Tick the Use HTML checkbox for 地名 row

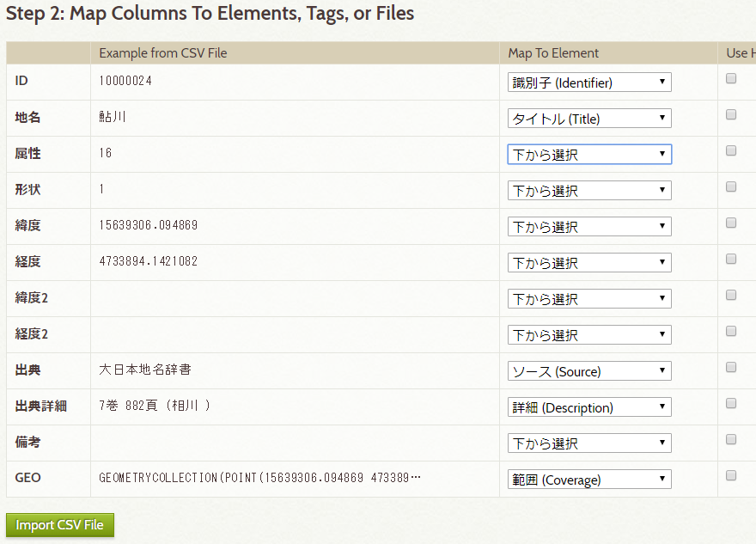[731, 114]
